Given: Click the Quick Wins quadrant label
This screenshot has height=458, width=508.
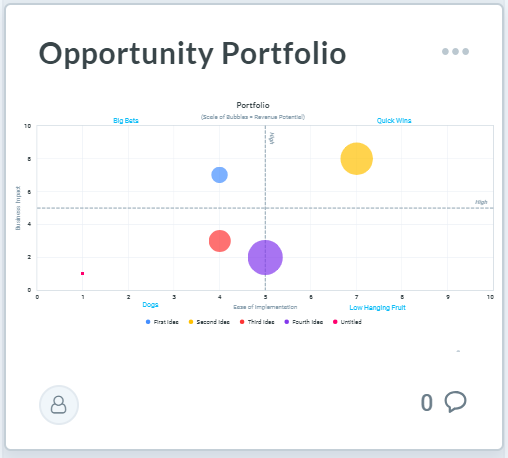Looking at the screenshot, I should (394, 120).
